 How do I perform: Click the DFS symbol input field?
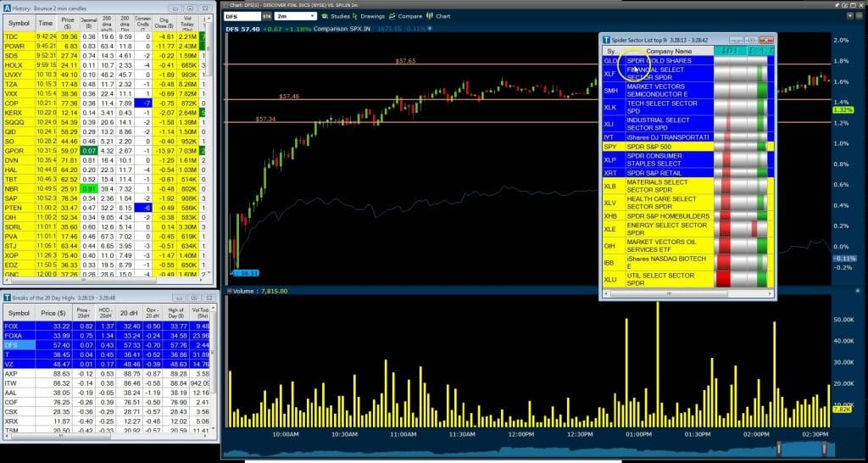[x=242, y=17]
